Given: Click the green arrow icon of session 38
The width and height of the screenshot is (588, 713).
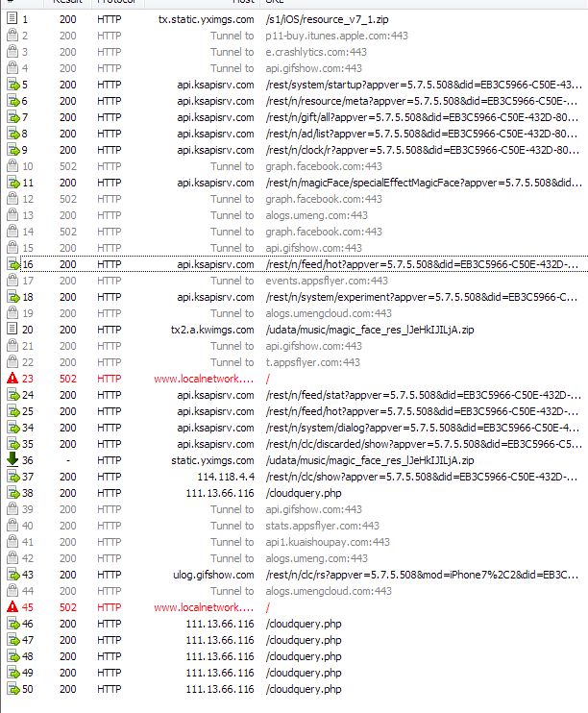Looking at the screenshot, I should tap(13, 493).
